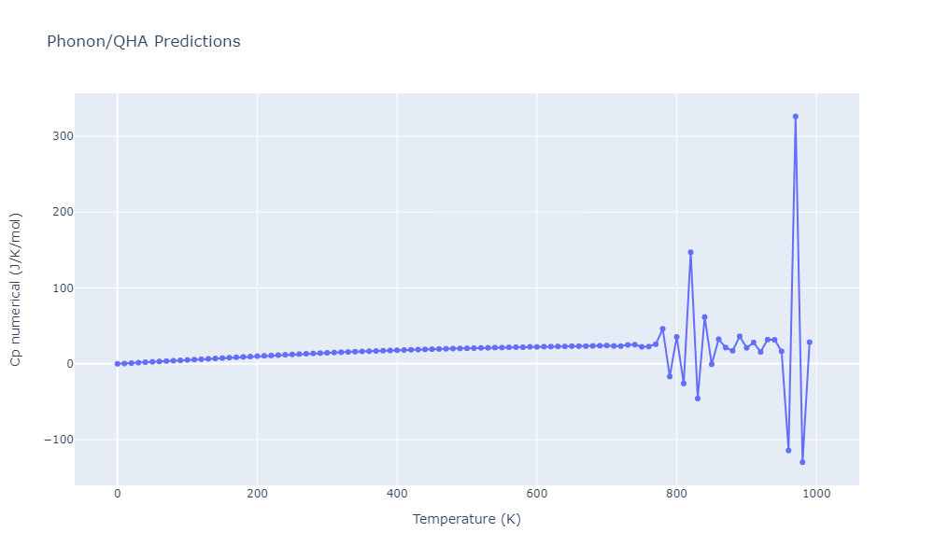Click the x-axis tick label "1000"
The width and height of the screenshot is (934, 560).
pos(816,494)
